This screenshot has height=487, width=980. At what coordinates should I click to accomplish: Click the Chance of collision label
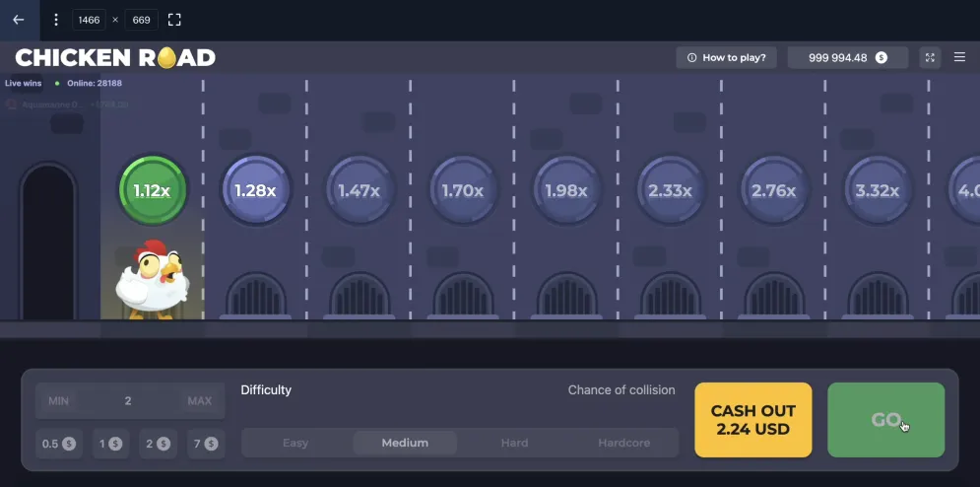click(621, 390)
